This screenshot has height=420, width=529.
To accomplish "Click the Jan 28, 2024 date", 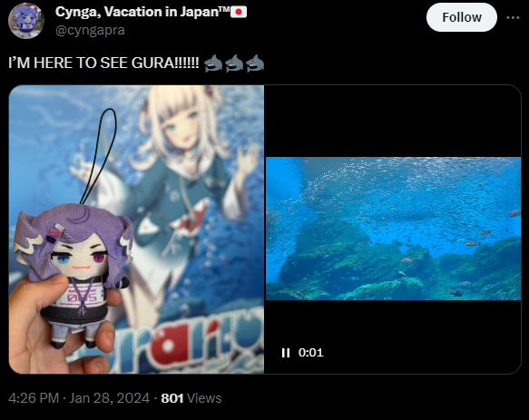I will coord(109,398).
